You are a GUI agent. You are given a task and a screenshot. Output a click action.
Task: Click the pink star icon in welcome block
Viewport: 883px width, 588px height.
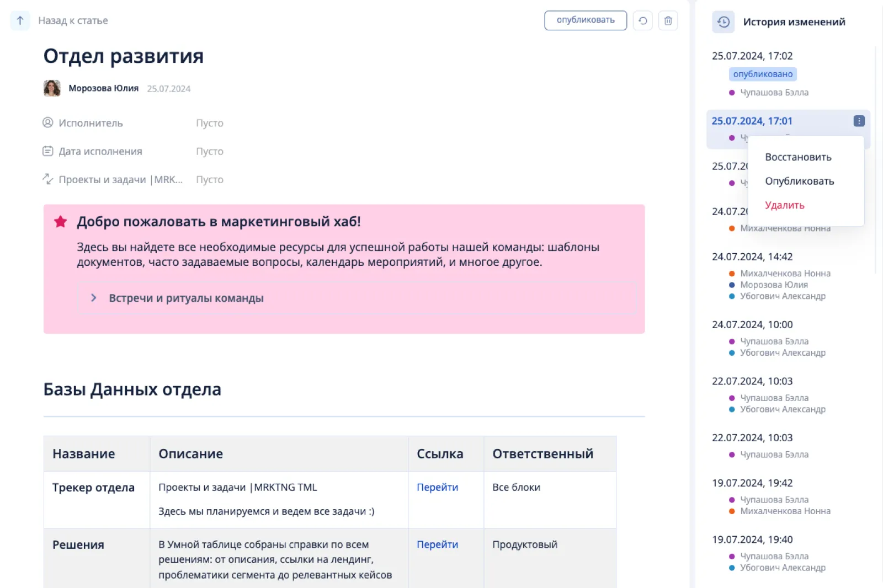click(x=61, y=222)
